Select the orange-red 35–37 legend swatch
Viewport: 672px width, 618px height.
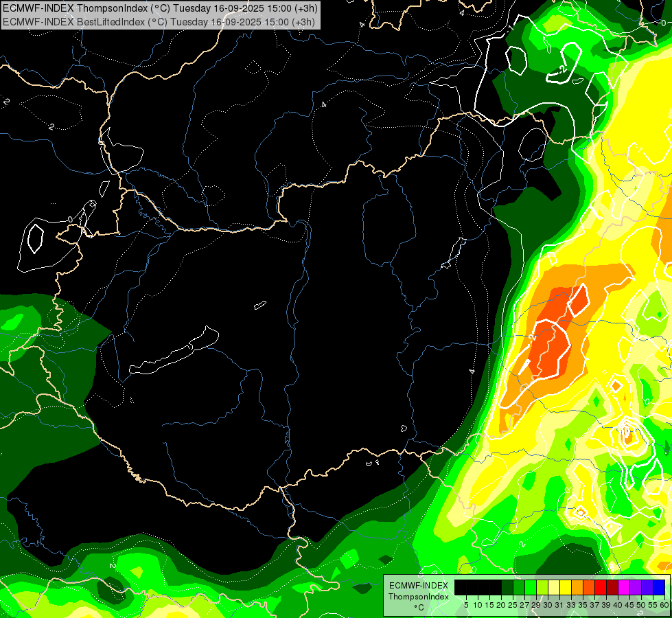pyautogui.click(x=589, y=587)
